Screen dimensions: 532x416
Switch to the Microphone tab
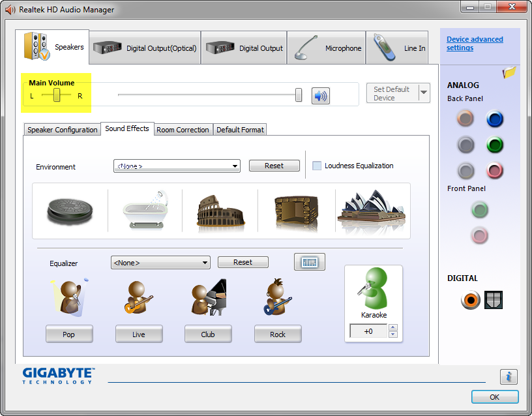click(x=327, y=48)
